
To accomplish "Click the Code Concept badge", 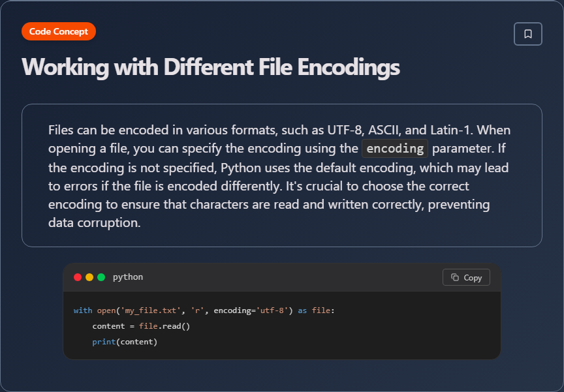I will click(59, 31).
